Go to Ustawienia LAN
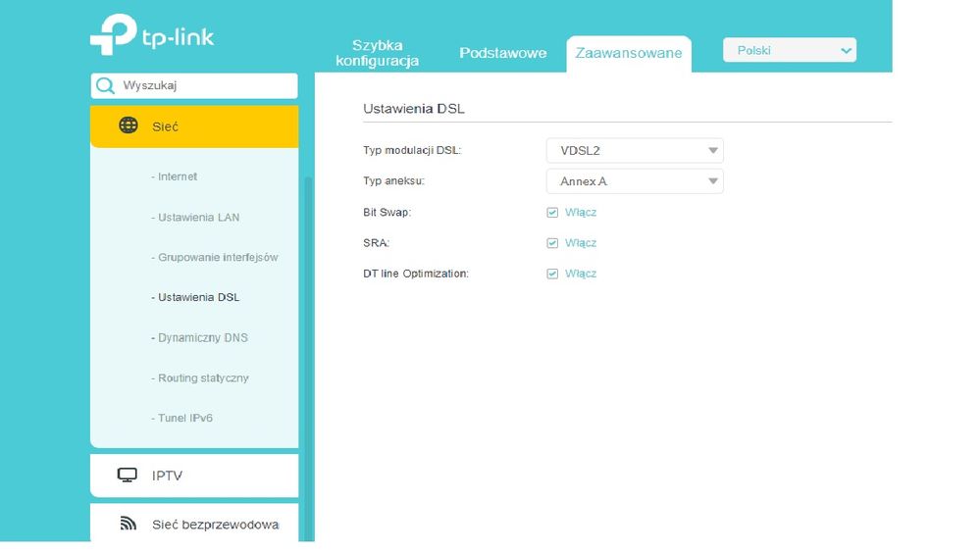This screenshot has width=980, height=551. 198,217
